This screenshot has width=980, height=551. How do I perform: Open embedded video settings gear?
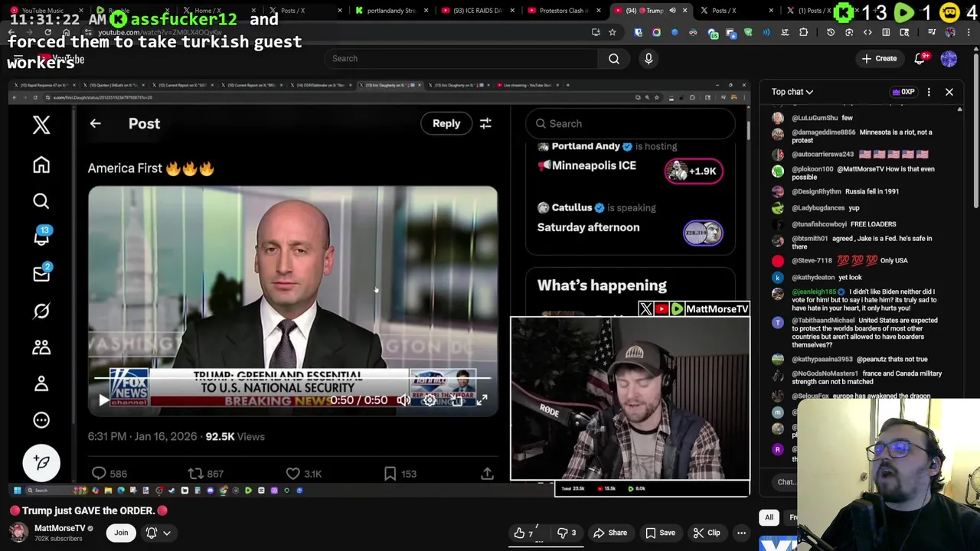430,400
